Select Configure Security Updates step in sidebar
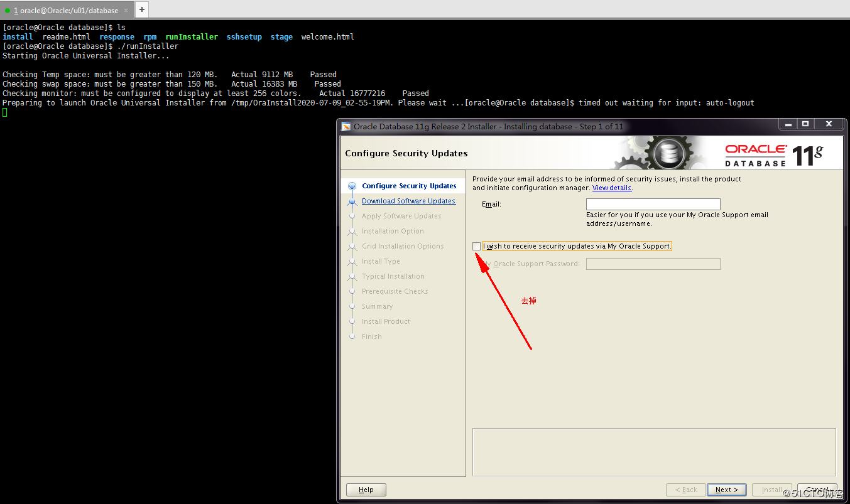 [409, 186]
